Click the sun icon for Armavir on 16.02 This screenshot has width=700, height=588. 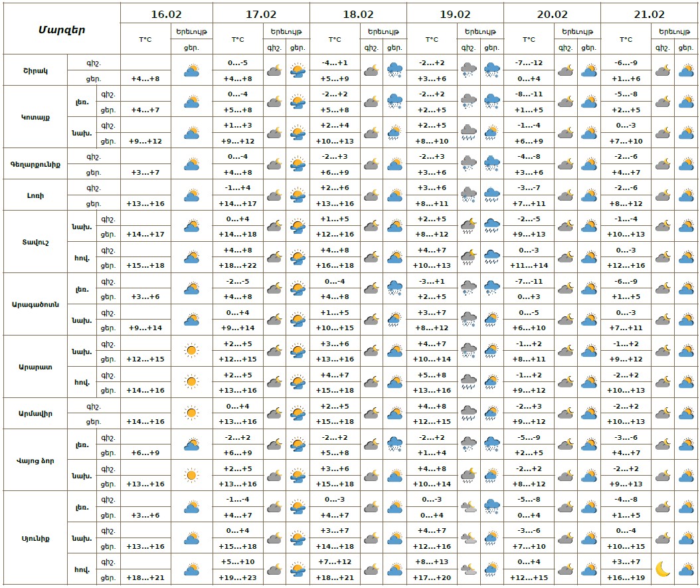[x=191, y=413]
